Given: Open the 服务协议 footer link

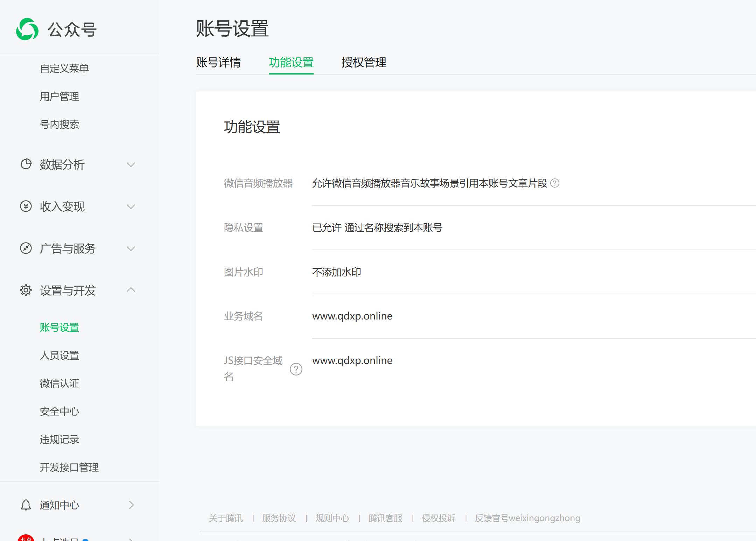Looking at the screenshot, I should [279, 518].
